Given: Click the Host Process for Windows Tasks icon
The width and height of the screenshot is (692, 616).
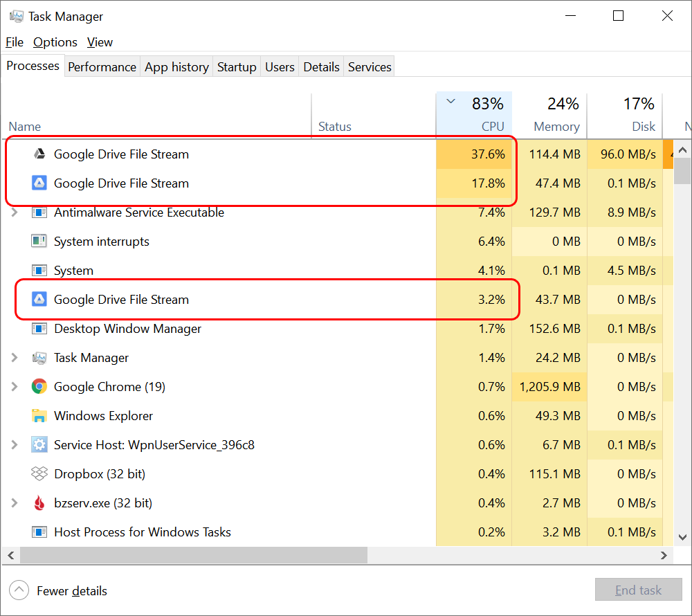Looking at the screenshot, I should pos(39,532).
